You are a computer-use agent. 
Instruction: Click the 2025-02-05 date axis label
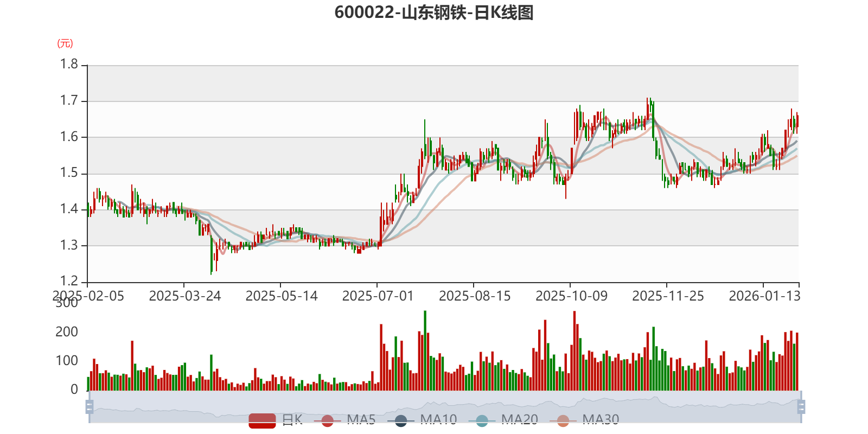pyautogui.click(x=88, y=296)
